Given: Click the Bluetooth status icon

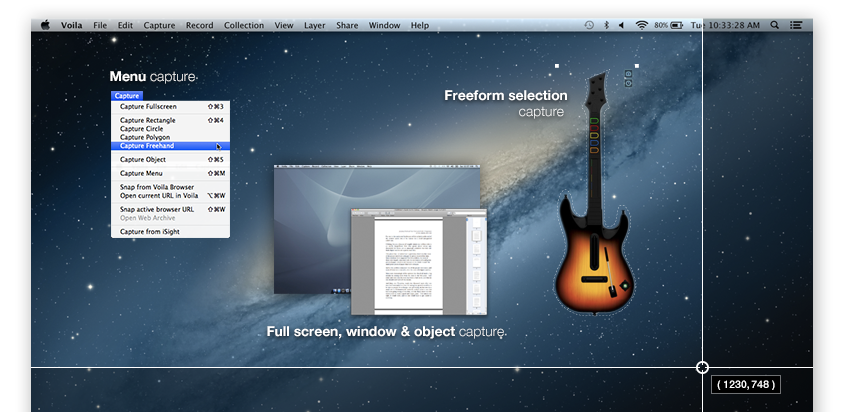Looking at the screenshot, I should point(606,25).
